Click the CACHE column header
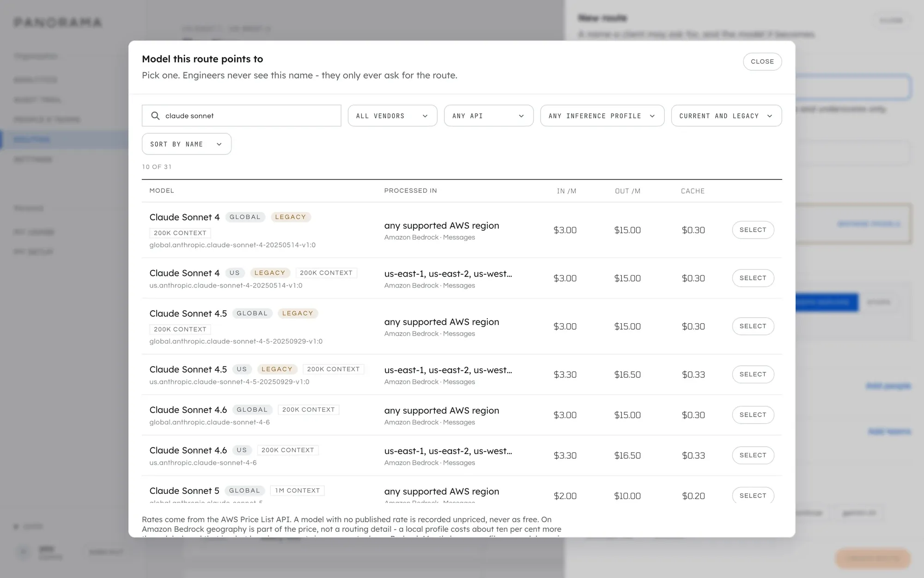Screen dimensions: 924x578 tap(693, 191)
